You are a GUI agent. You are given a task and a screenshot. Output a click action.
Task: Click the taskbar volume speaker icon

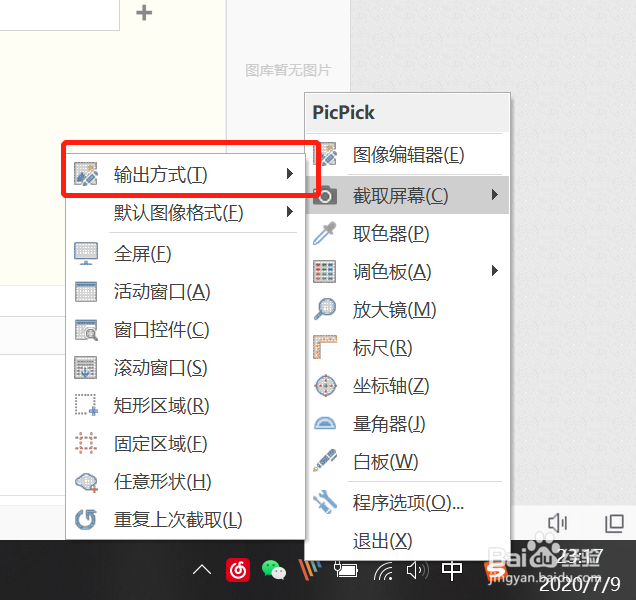(417, 571)
